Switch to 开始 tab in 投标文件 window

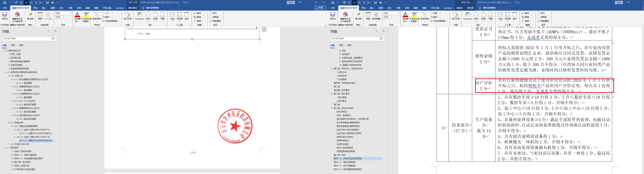coord(35,8)
